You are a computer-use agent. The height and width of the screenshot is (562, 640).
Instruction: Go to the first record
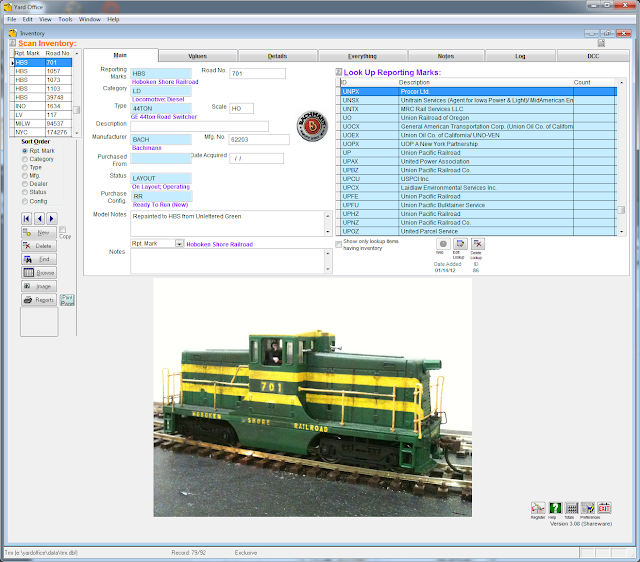click(27, 218)
